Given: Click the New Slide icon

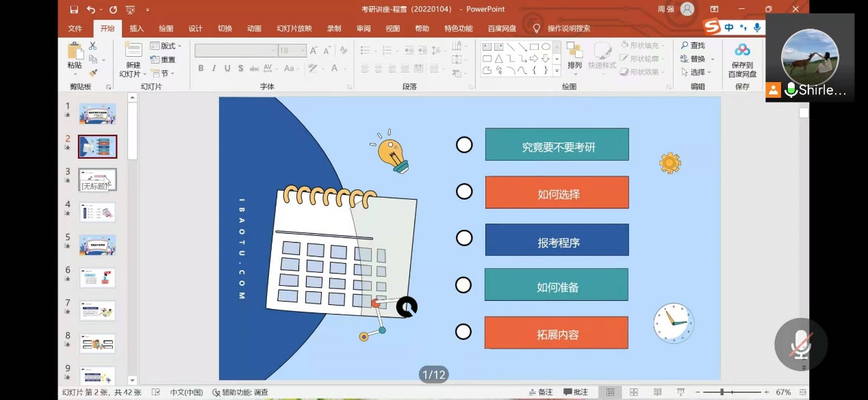Looking at the screenshot, I should point(133,49).
